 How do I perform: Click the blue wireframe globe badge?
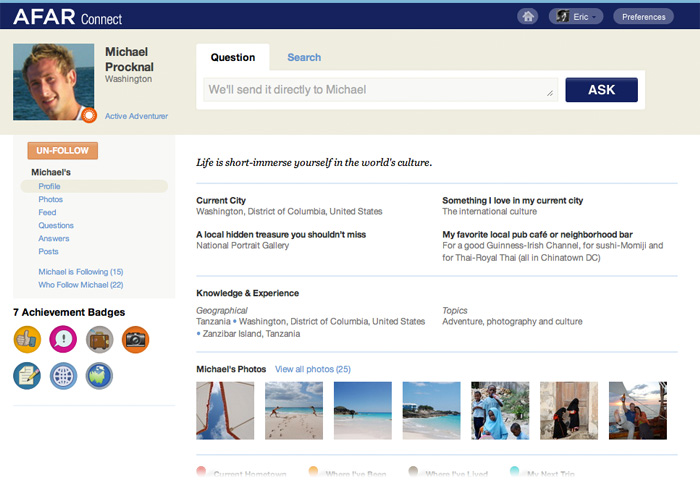[63, 376]
